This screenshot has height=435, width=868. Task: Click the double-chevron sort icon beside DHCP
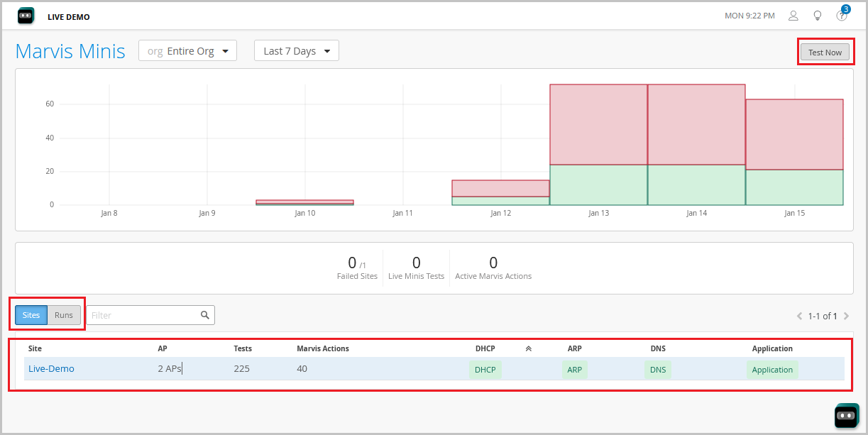(x=528, y=348)
